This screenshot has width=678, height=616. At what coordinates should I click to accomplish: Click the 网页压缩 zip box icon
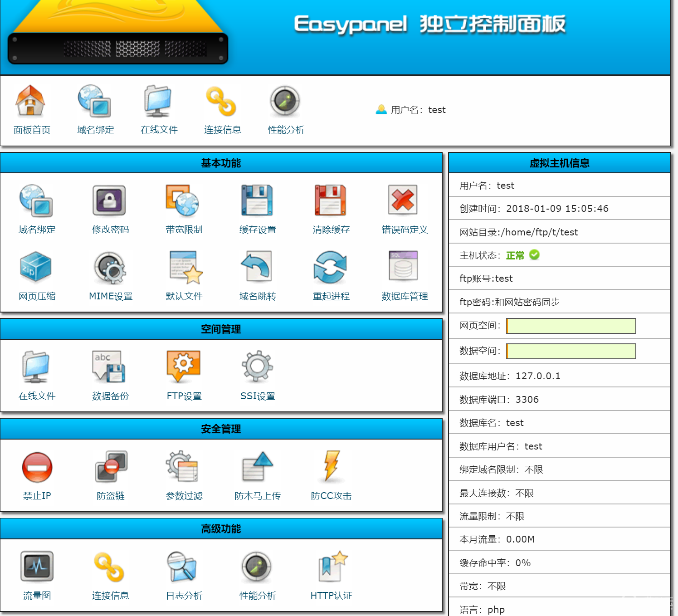point(36,267)
